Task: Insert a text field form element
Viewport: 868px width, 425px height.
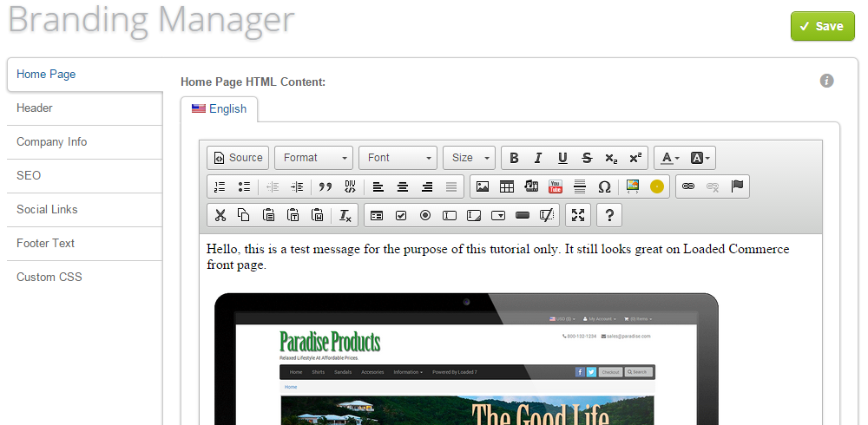Action: (450, 216)
